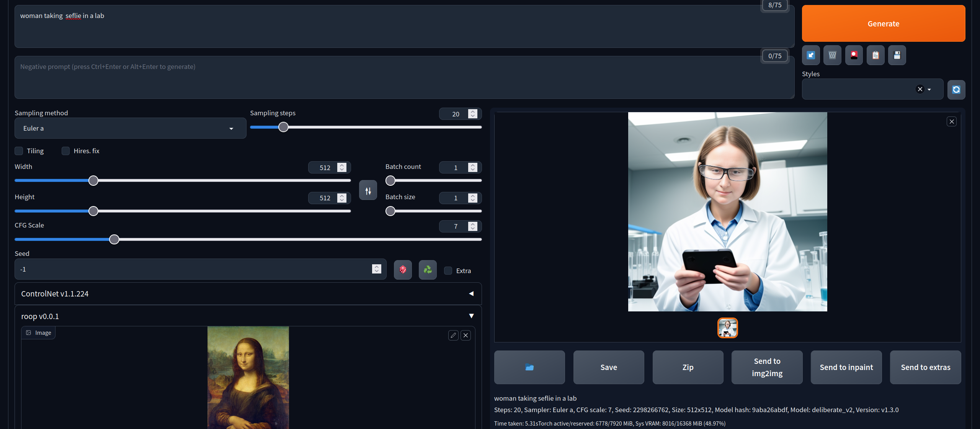980x429 pixels.
Task: Click the Send to inpaint button
Action: (846, 367)
